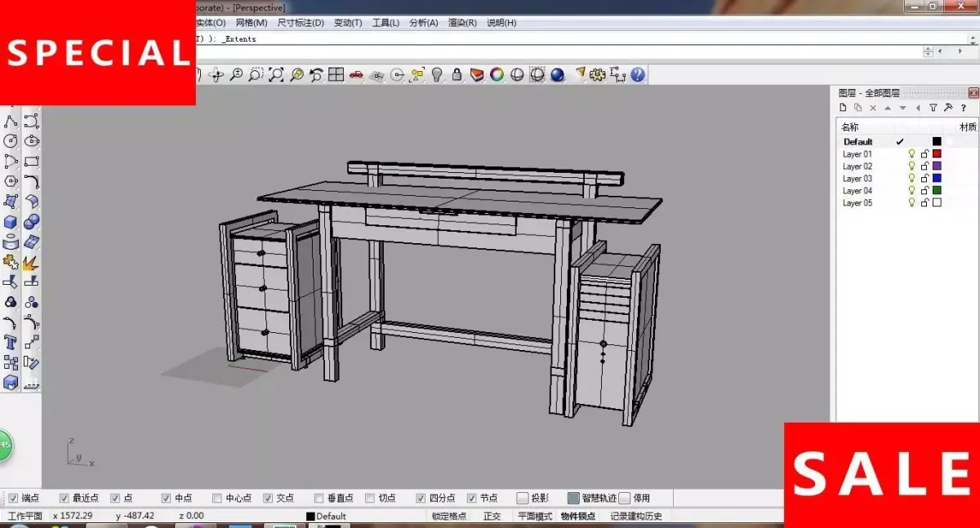980x528 pixels.
Task: Toggle 记录建构历史 in status bar
Action: point(636,516)
